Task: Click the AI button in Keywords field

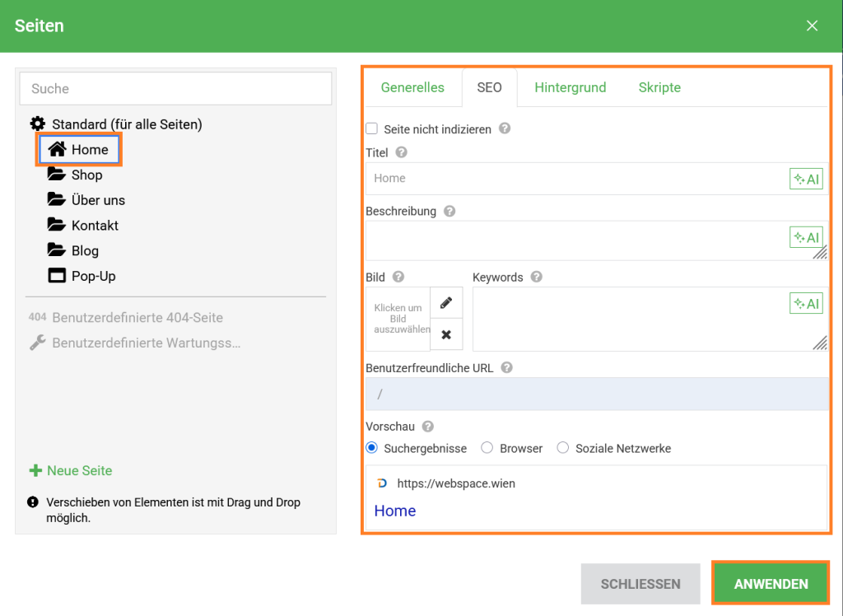Action: [x=806, y=303]
